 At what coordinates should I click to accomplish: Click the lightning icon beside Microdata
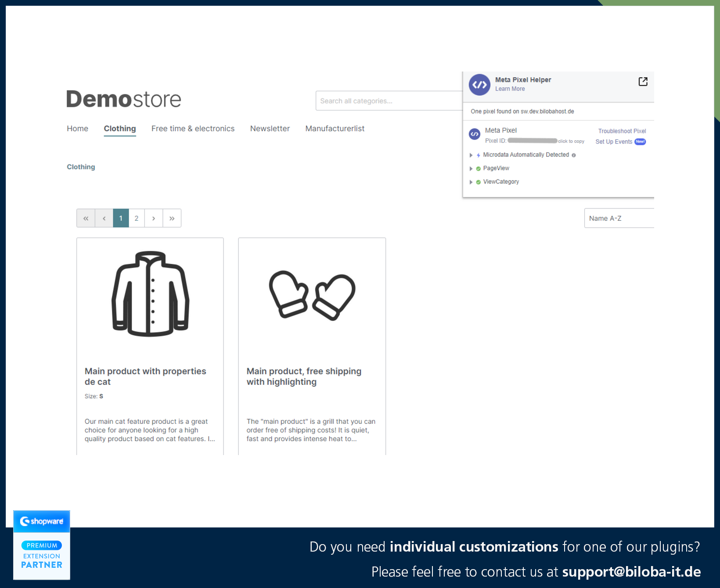(x=479, y=155)
